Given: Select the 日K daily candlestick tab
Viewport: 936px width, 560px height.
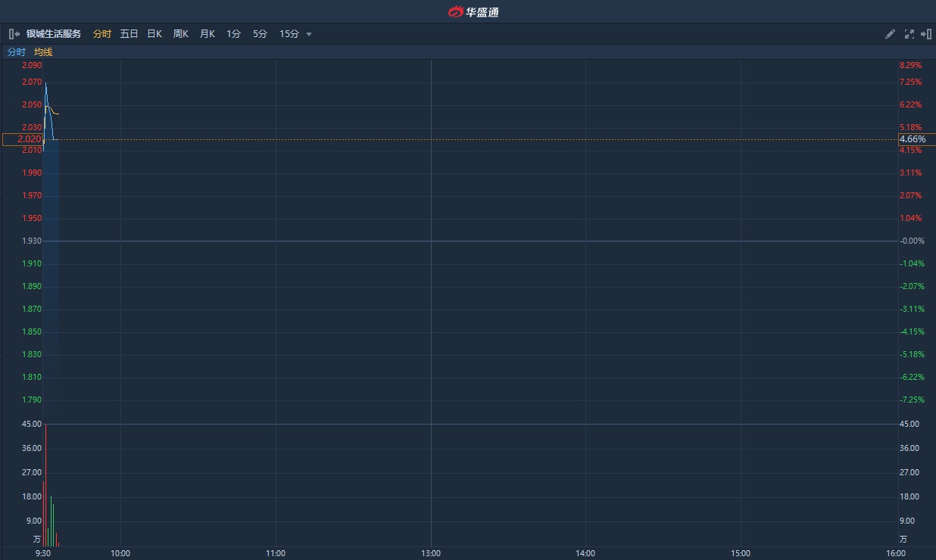Looking at the screenshot, I should pos(154,34).
